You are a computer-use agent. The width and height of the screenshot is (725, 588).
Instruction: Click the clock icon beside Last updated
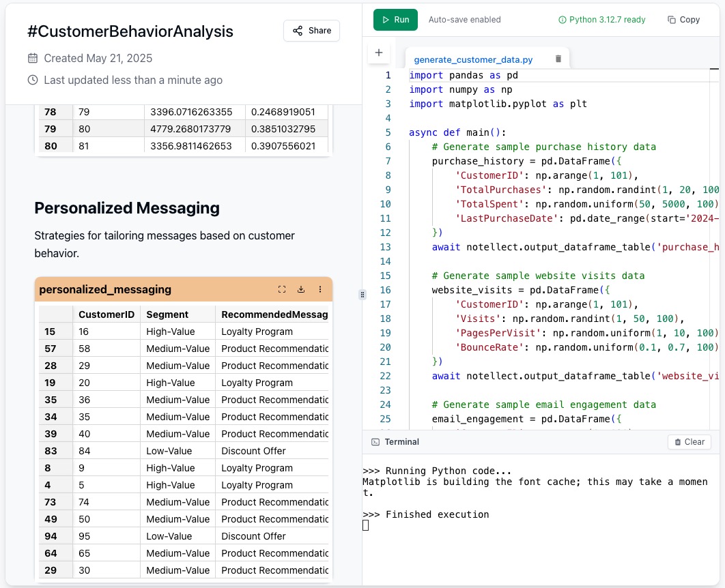[x=33, y=80]
